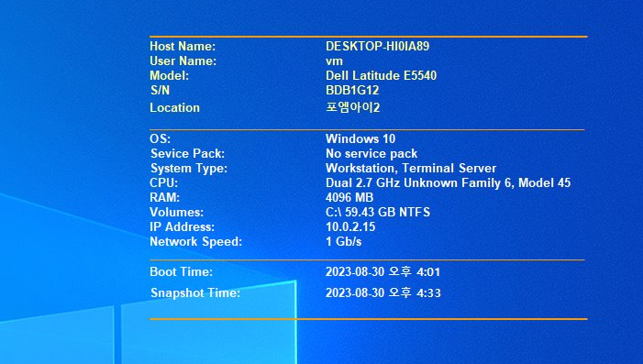Click the 'C:\ 59.43 GB NTFS' value
Image resolution: width=643 pixels, height=364 pixels.
click(x=378, y=213)
